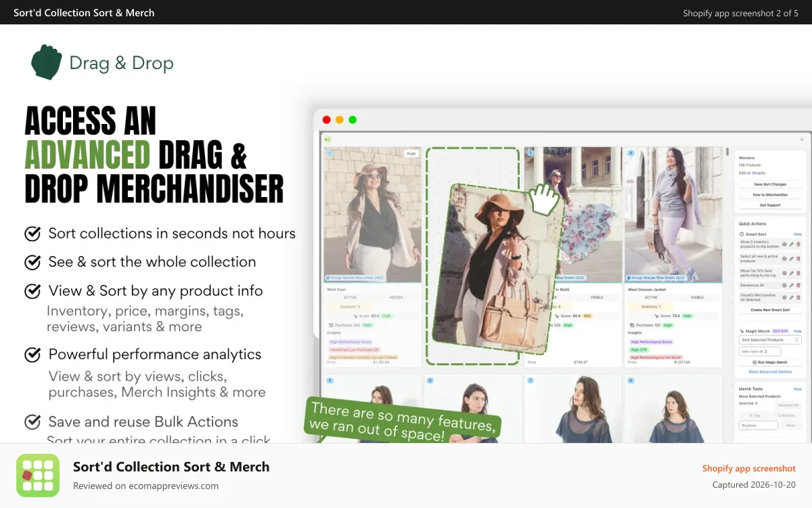
Task: Delete the 'Move 0 inventory products' smart sort
Action: click(798, 245)
